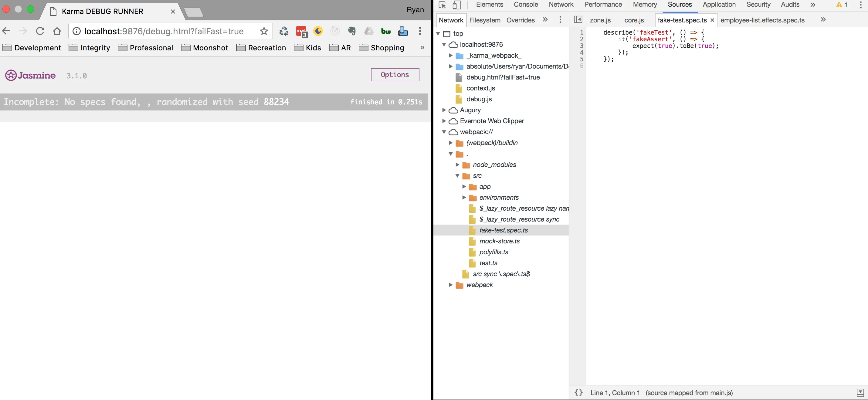Open DevTools customize three-dot menu
This screenshot has width=868, height=400.
(861, 5)
